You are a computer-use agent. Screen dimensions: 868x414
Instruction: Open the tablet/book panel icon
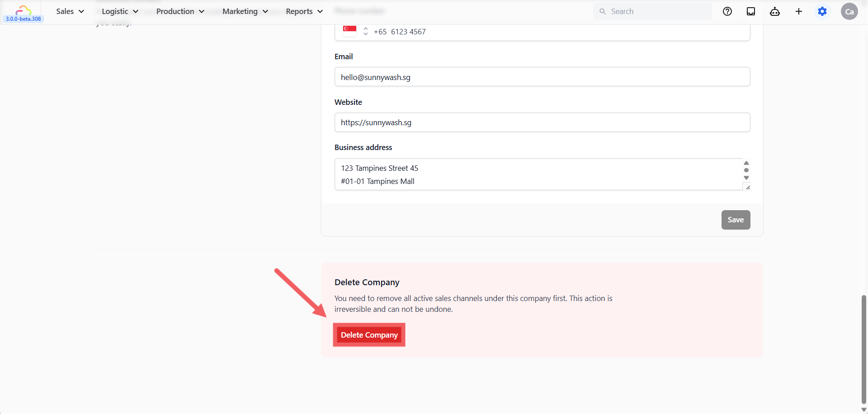pyautogui.click(x=751, y=11)
